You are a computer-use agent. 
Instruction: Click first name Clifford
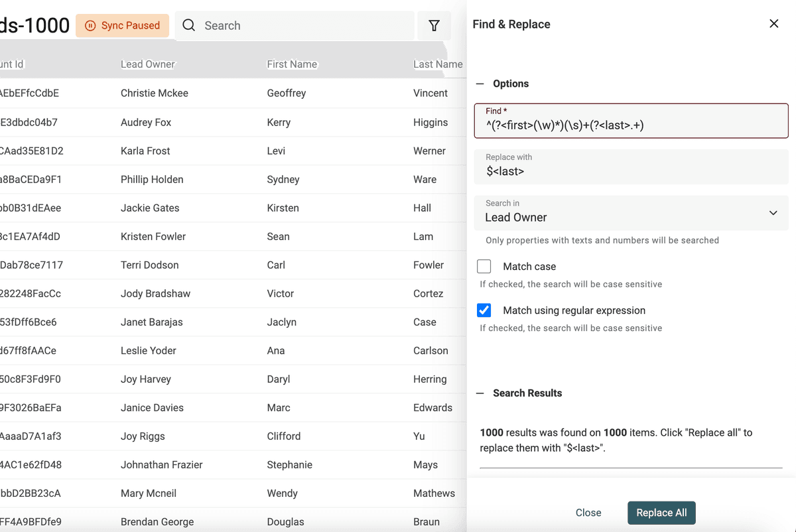tap(284, 436)
